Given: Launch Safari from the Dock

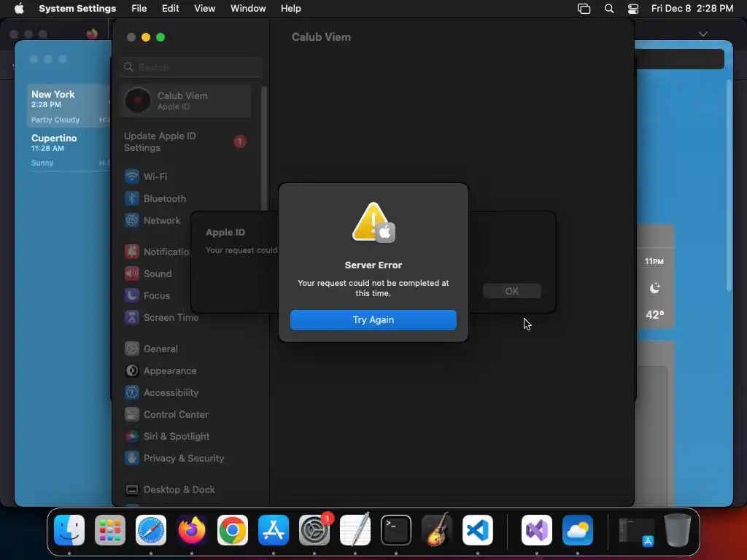Looking at the screenshot, I should 151,530.
